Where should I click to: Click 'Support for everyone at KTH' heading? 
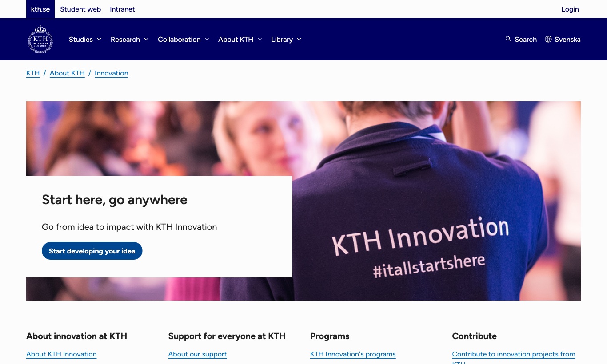pos(227,336)
